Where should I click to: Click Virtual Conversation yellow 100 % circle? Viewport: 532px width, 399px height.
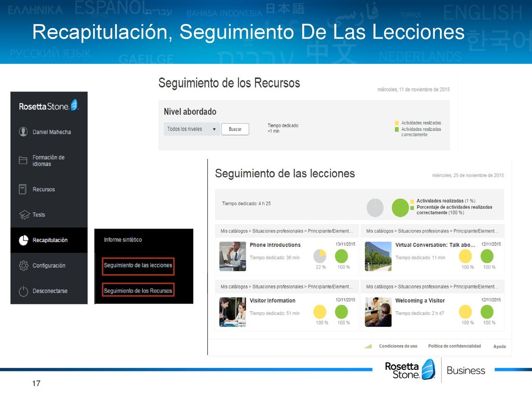(x=465, y=256)
